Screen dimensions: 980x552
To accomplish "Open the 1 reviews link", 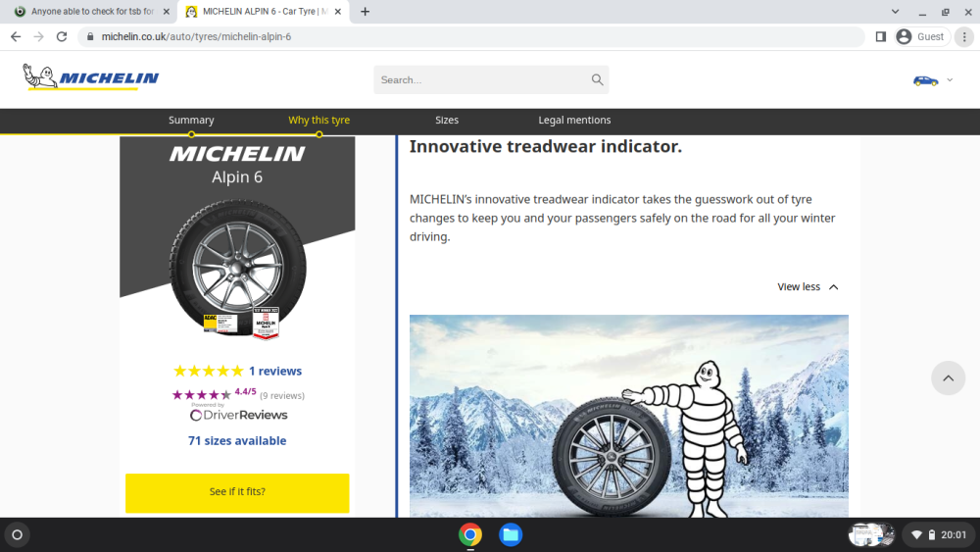I will coord(275,371).
